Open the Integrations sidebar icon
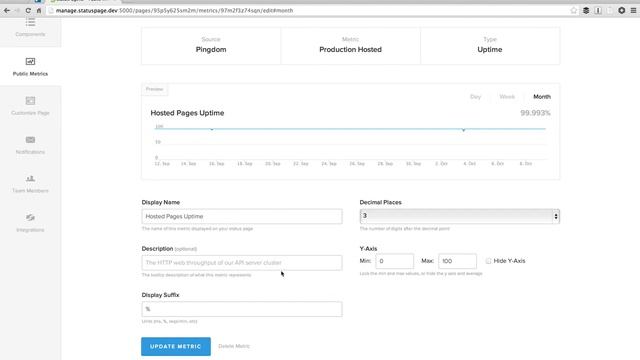Viewport: 640px width, 360px height. coord(30,218)
